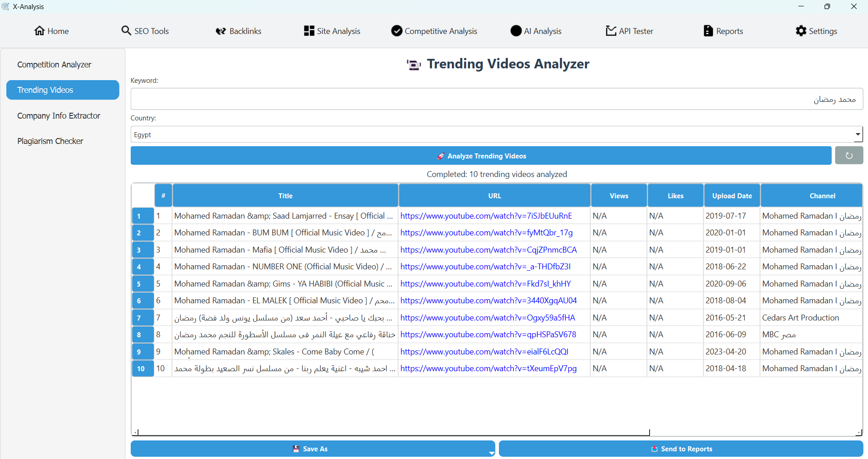Image resolution: width=868 pixels, height=459 pixels.
Task: Sort by the URL column header
Action: click(494, 196)
